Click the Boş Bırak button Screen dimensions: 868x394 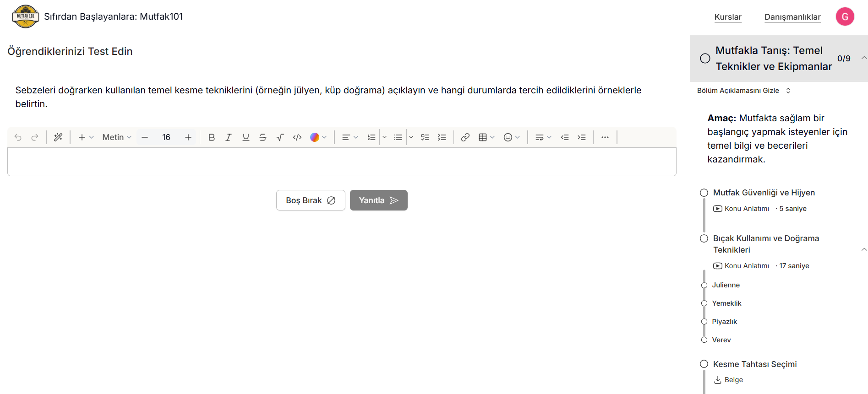pyautogui.click(x=311, y=200)
